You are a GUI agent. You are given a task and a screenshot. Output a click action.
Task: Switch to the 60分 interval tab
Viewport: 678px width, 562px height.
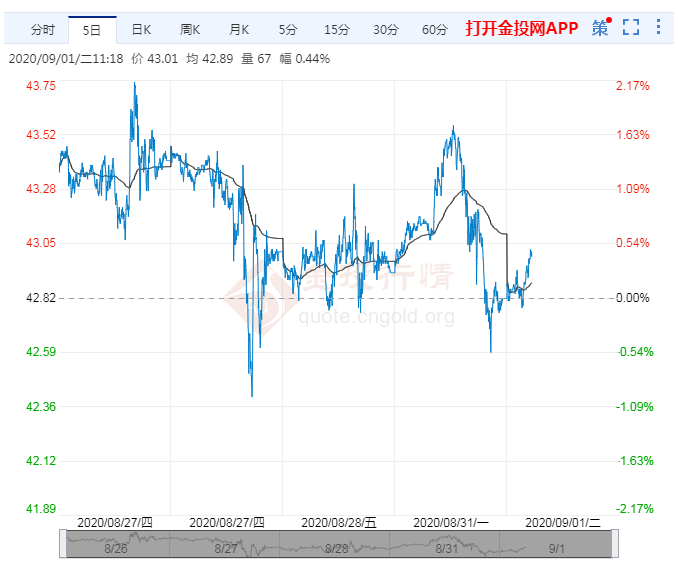(435, 30)
